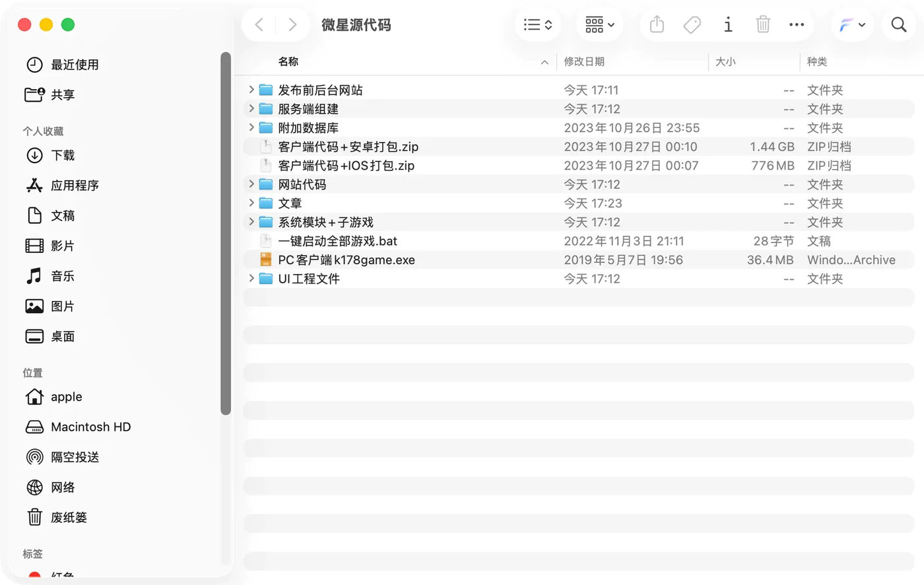The width and height of the screenshot is (924, 585).
Task: Select 影片 in the sidebar
Action: coord(50,246)
